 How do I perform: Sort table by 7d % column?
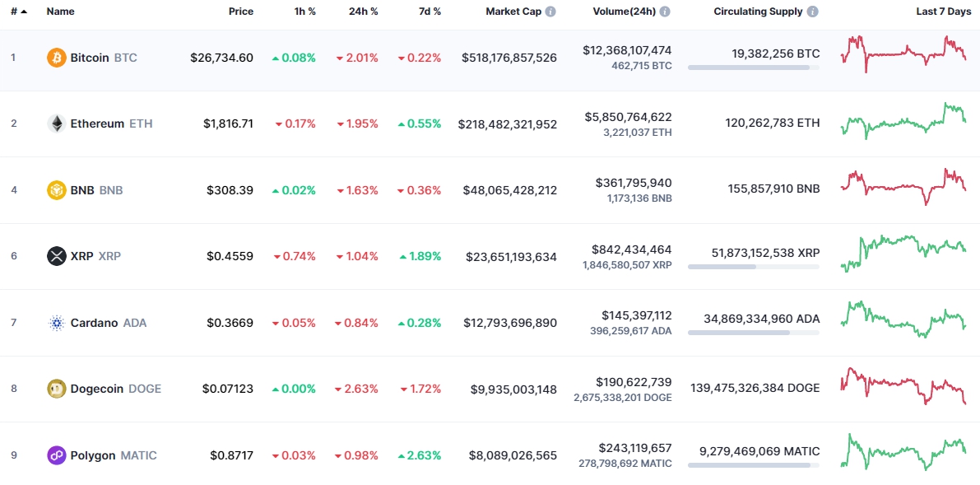click(430, 12)
